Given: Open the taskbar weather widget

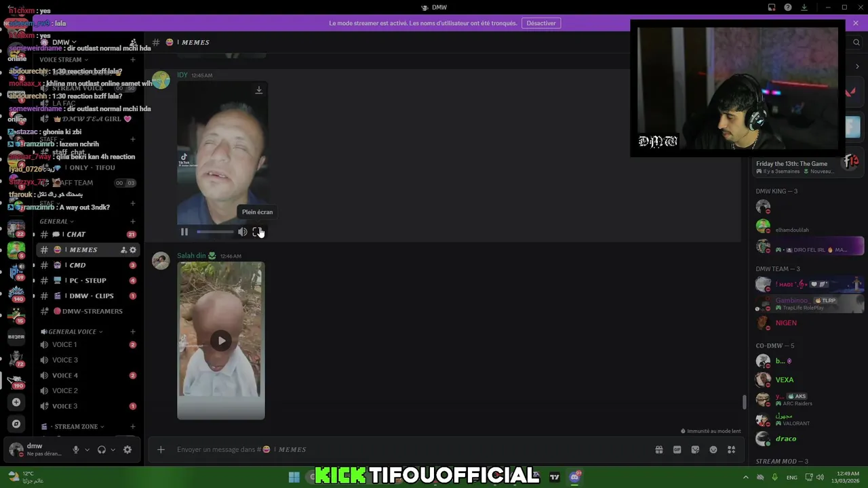Looking at the screenshot, I should pos(26,477).
